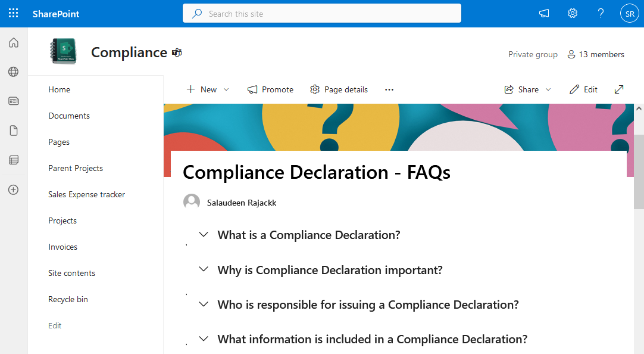Expand "Why is Compliance Declaration important?" section
Image resolution: width=644 pixels, height=354 pixels.
pyautogui.click(x=204, y=270)
